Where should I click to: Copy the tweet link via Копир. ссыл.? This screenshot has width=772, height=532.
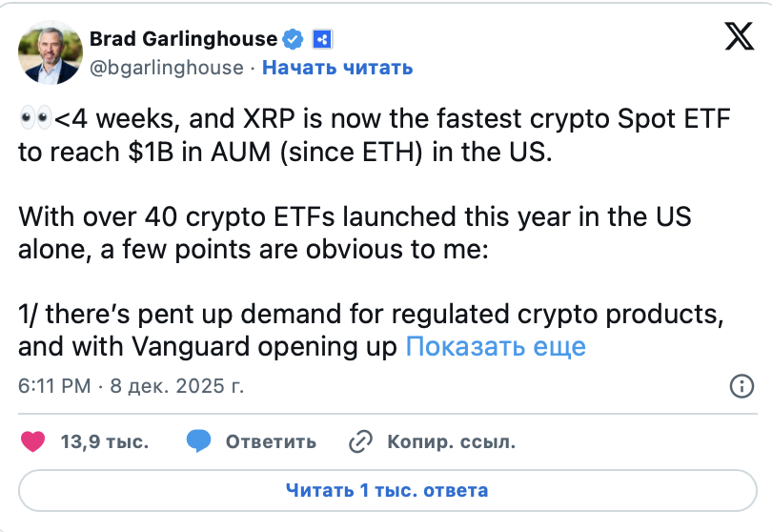[x=451, y=442]
